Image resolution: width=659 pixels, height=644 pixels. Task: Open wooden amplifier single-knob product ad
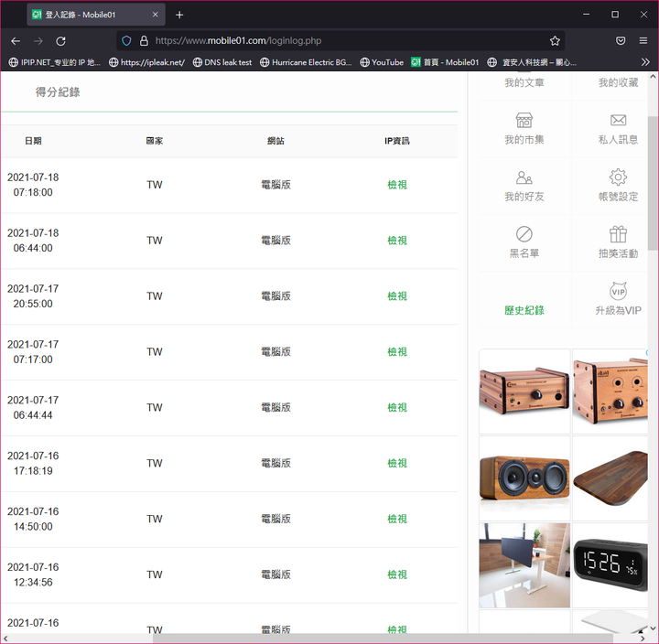[524, 392]
